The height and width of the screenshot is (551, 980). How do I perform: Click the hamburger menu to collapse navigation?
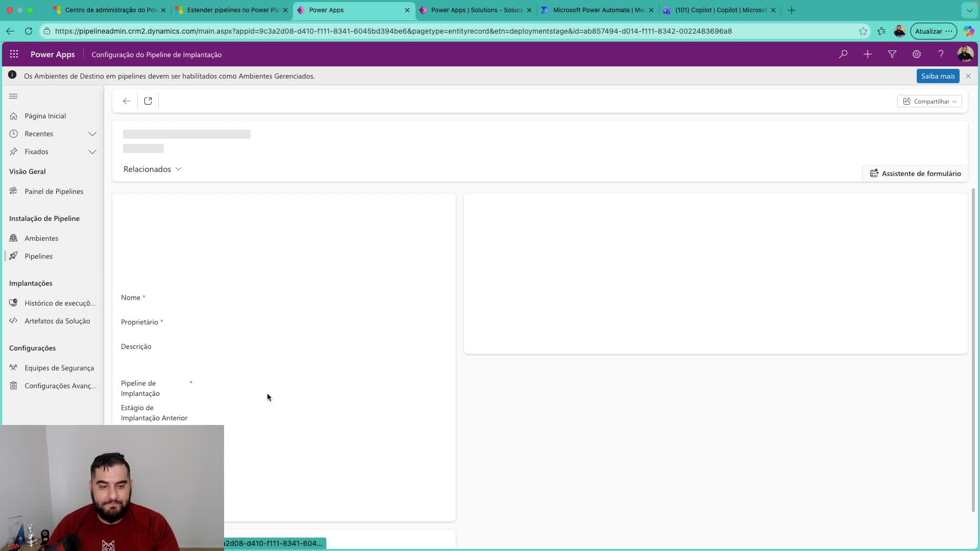pyautogui.click(x=13, y=96)
